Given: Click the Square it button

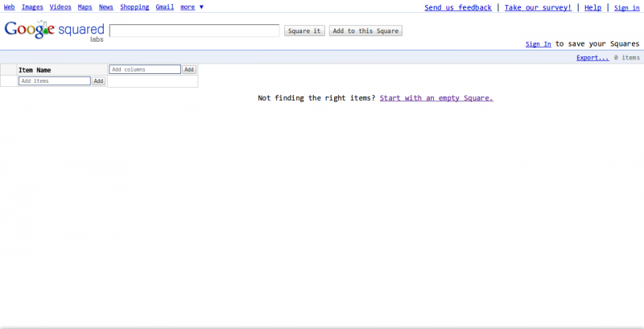Looking at the screenshot, I should click(x=304, y=31).
